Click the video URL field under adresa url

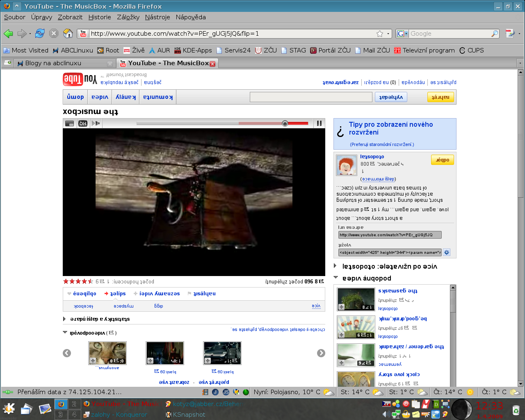point(390,235)
